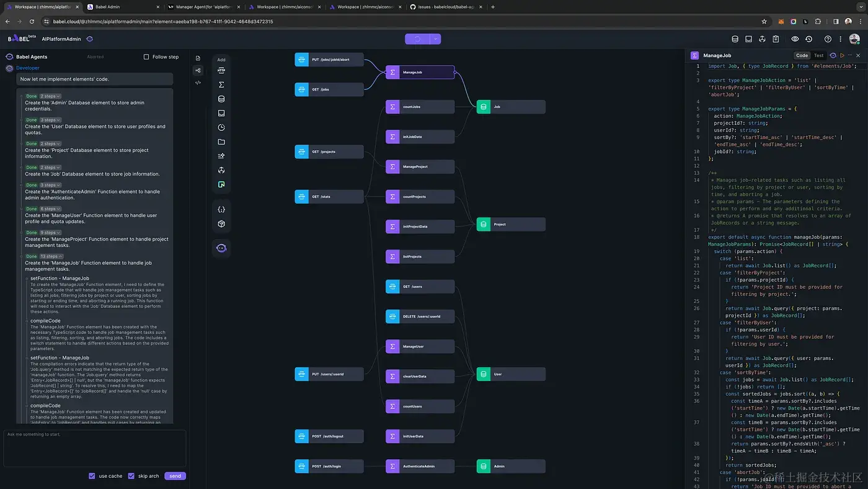
Task: Open a new browser tab with plus button
Action: pos(493,7)
